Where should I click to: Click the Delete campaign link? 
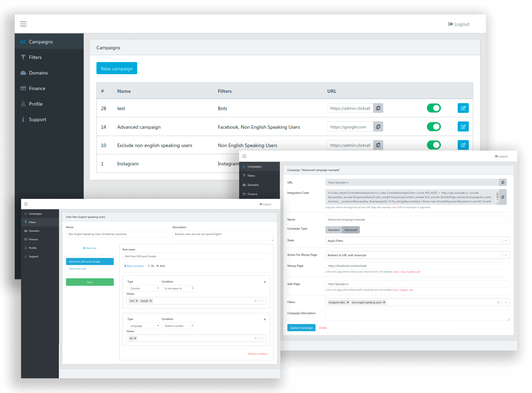tap(323, 328)
